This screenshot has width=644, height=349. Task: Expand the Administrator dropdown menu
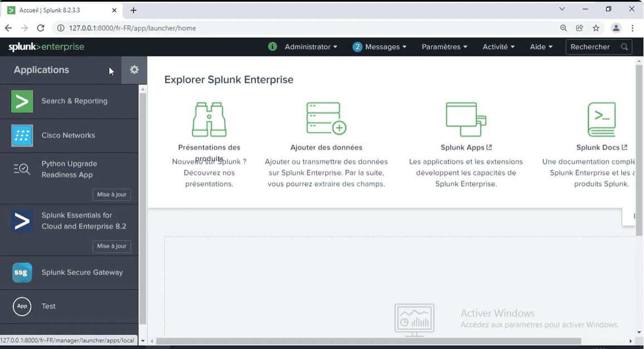(x=311, y=47)
